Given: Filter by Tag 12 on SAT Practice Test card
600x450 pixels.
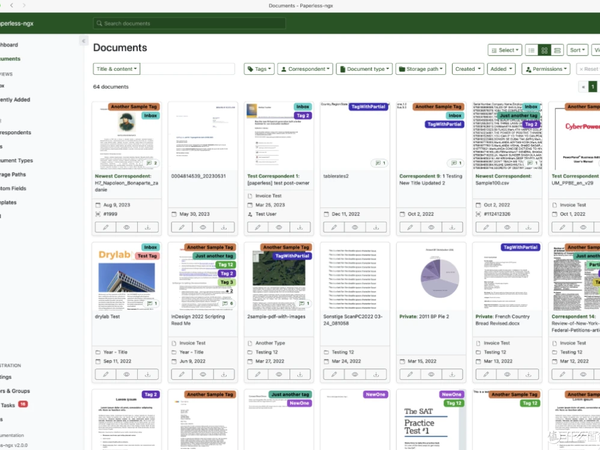Looking at the screenshot, I should [453, 403].
